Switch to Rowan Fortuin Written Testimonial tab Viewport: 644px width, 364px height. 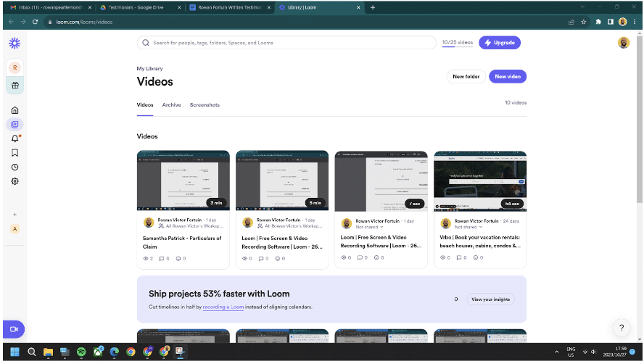[x=229, y=7]
